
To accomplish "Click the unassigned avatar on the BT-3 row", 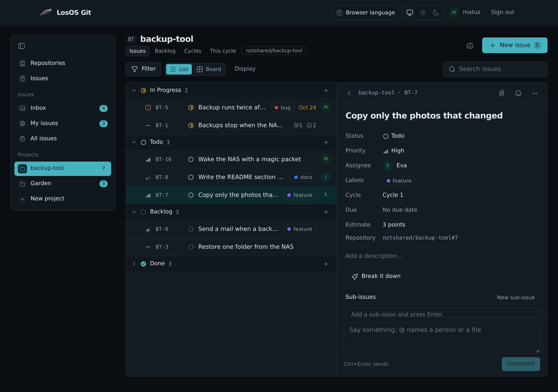I will click(x=326, y=247).
